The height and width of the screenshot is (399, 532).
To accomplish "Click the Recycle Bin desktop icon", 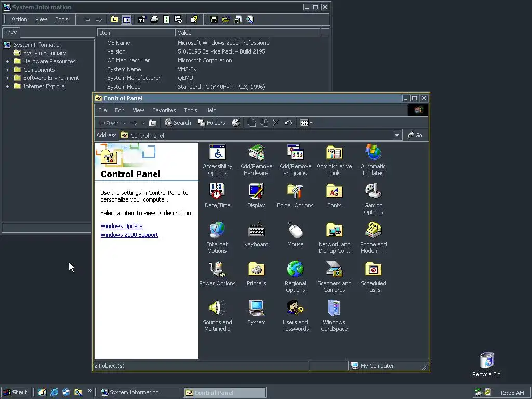I will 486,364.
